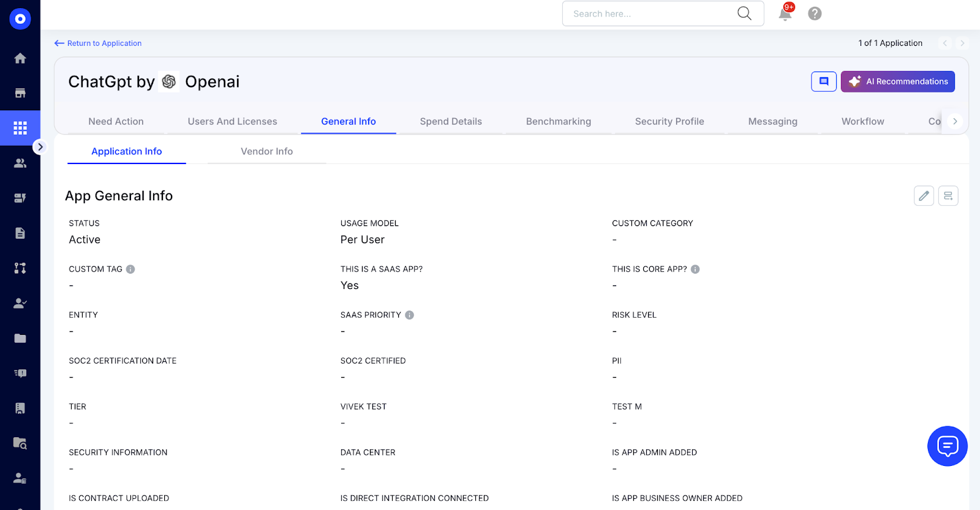Viewport: 980px width, 510px height.
Task: Open the home icon in sidebar
Action: click(20, 58)
